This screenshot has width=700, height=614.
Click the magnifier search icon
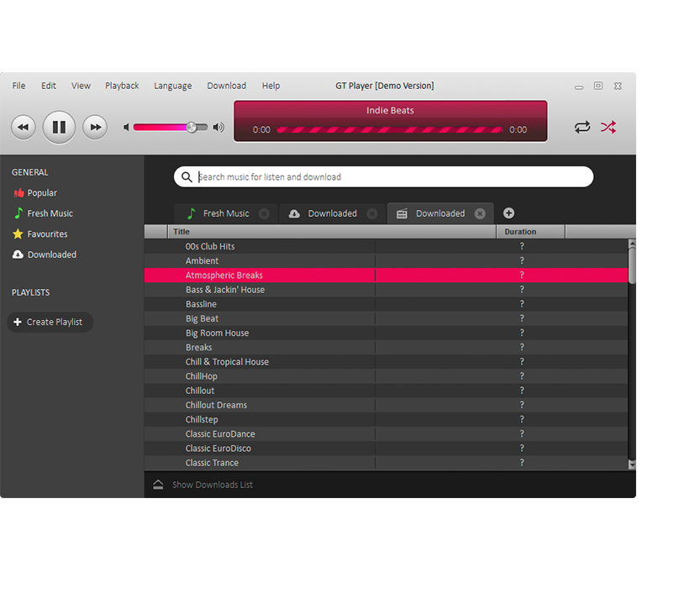[187, 177]
